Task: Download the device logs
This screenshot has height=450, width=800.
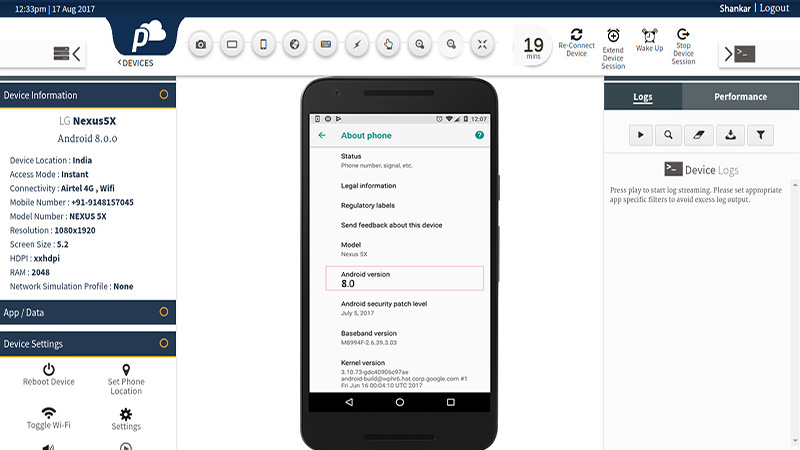Action: [731, 135]
